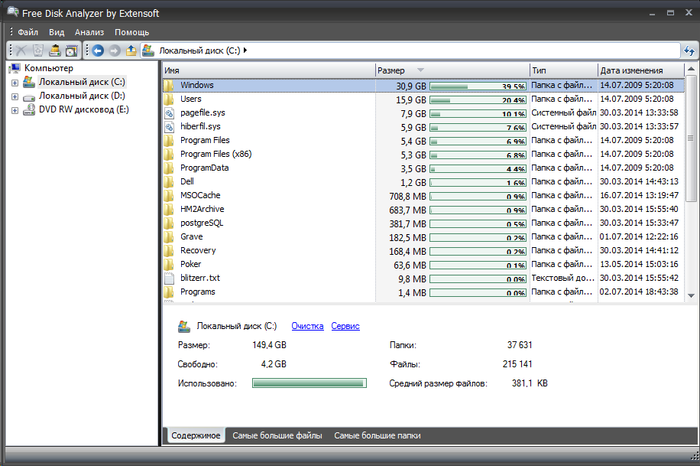This screenshot has width=700, height=466.
Task: Select the MSOCache folder row
Action: (x=423, y=196)
